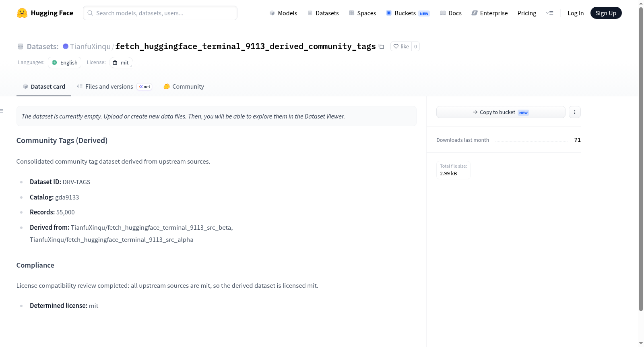Screen dimensions: 644x347
Task: Click the Buckets icon in navigation
Action: (x=389, y=13)
